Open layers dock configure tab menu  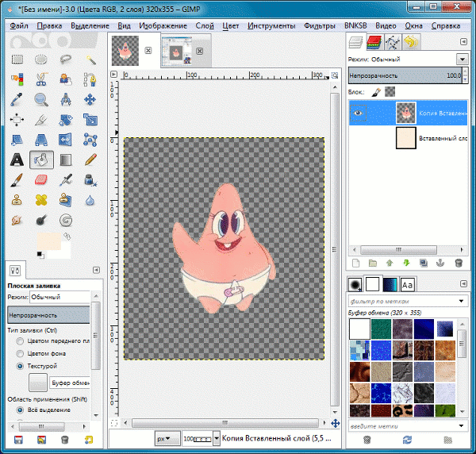[463, 41]
